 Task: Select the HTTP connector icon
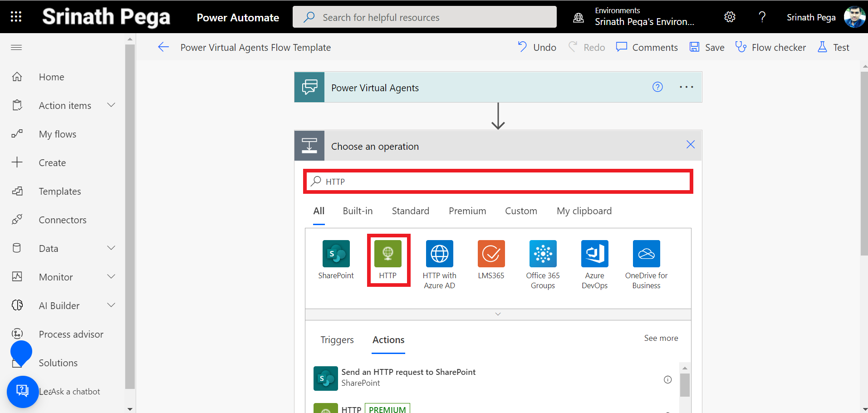click(387, 254)
